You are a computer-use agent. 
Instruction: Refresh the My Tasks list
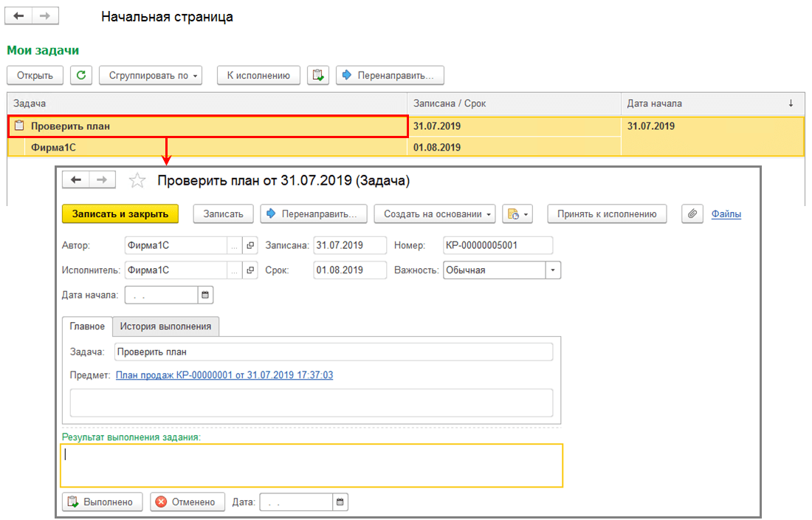pos(81,75)
